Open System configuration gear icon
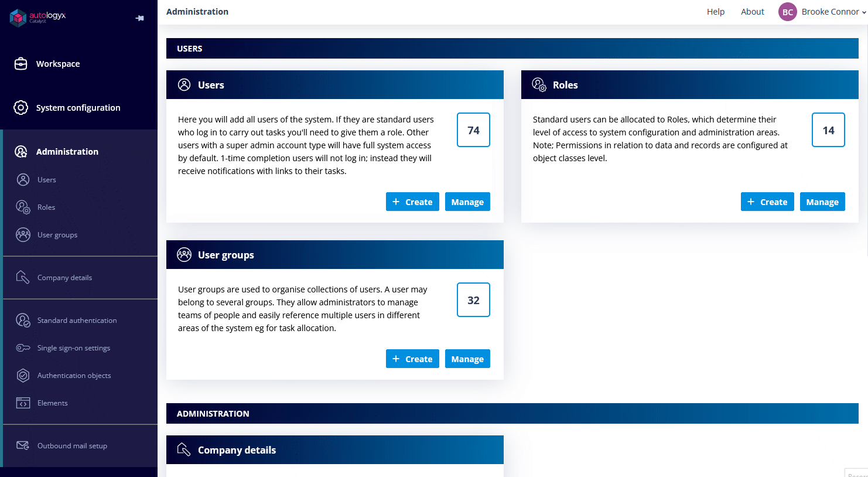This screenshot has width=868, height=477. point(20,108)
